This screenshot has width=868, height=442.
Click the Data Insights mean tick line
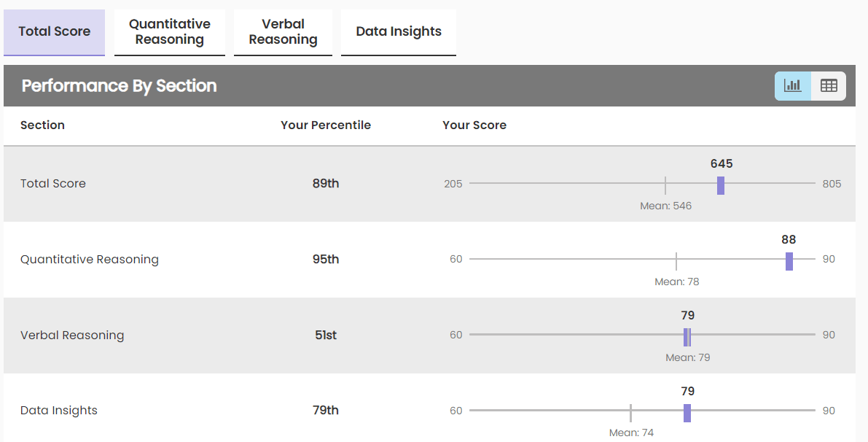pyautogui.click(x=630, y=413)
